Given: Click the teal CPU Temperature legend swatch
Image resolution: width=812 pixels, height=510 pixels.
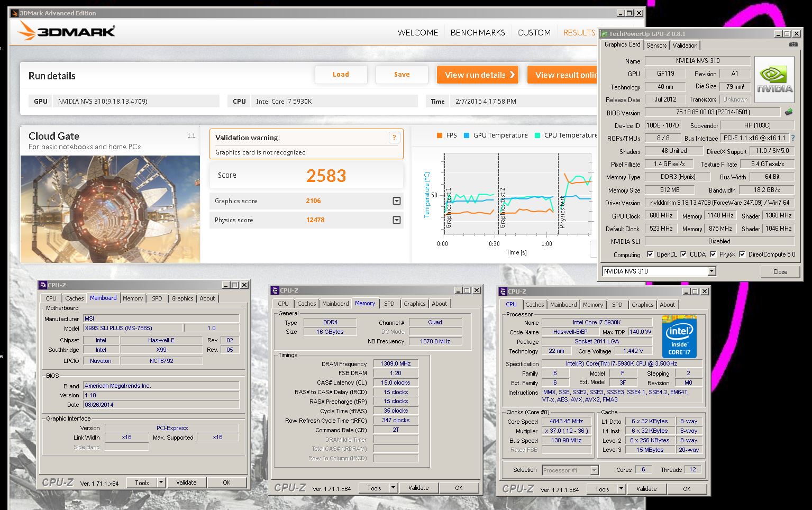Looking at the screenshot, I should tap(537, 135).
